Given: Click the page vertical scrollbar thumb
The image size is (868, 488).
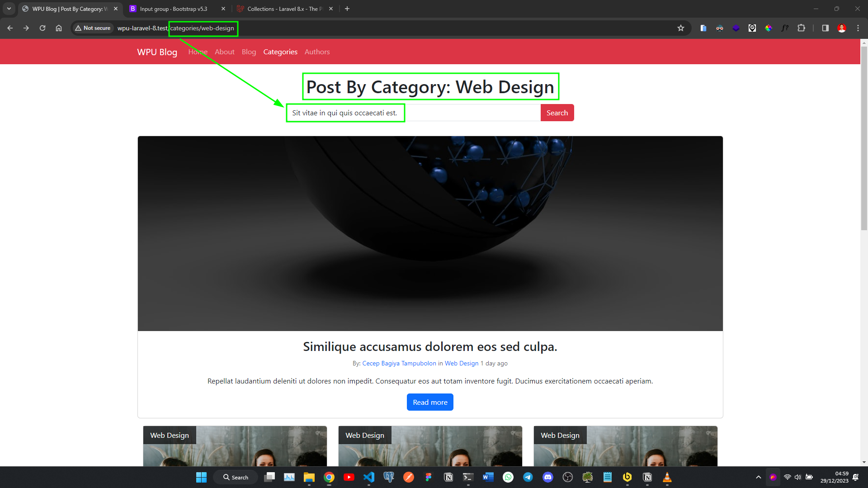Looking at the screenshot, I should [864, 136].
